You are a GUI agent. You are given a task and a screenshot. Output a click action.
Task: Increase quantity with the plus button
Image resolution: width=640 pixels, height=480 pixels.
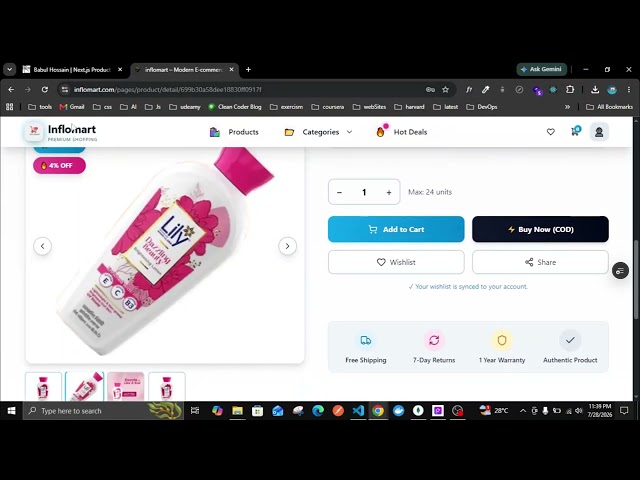pos(389,192)
